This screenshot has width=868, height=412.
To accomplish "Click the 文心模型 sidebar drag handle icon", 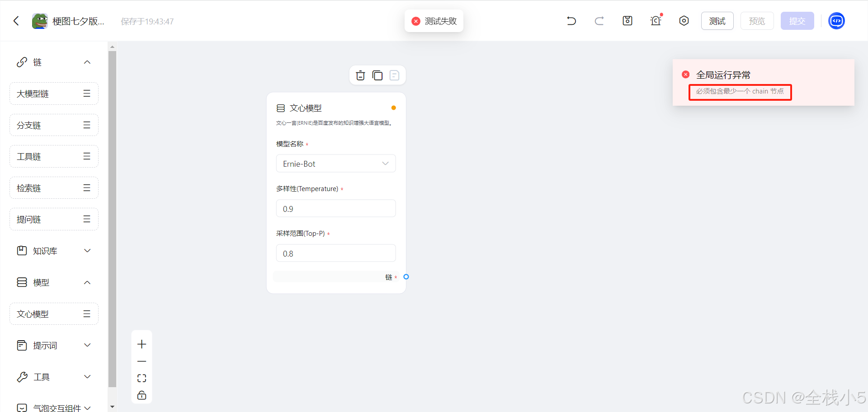I will [87, 314].
